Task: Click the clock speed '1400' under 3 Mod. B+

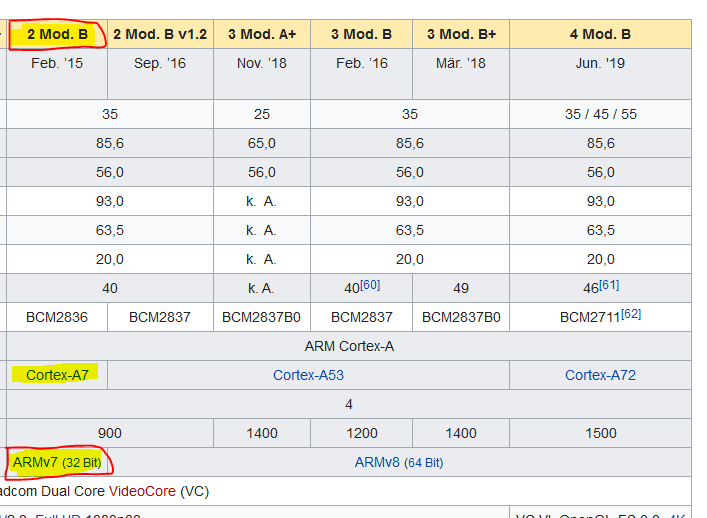Action: click(x=461, y=433)
